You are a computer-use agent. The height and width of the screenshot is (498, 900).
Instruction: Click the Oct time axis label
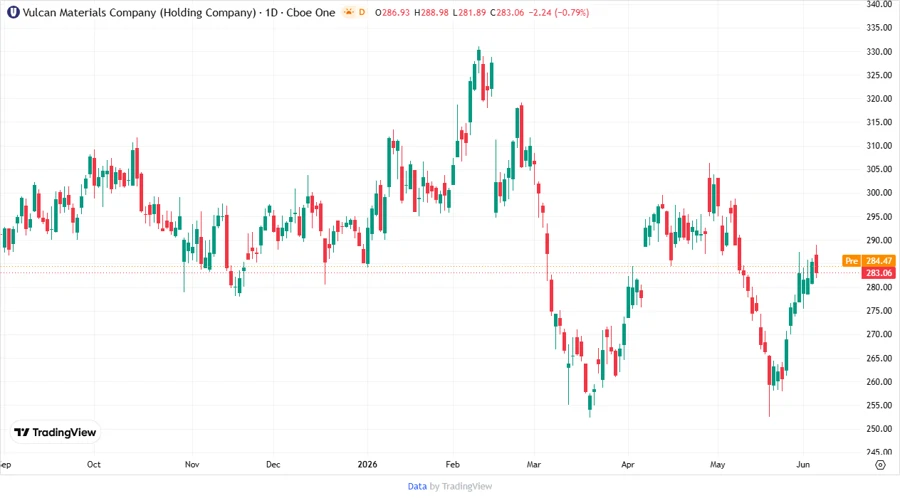(x=94, y=464)
